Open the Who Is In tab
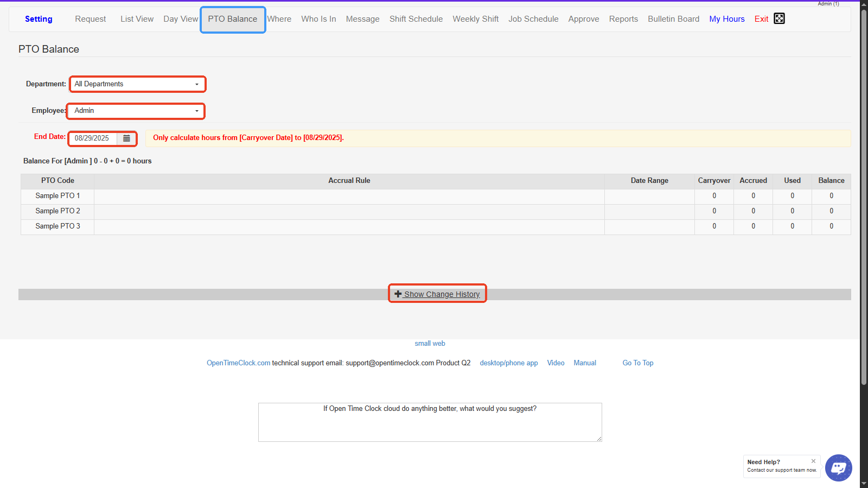This screenshot has width=868, height=488. [x=318, y=19]
